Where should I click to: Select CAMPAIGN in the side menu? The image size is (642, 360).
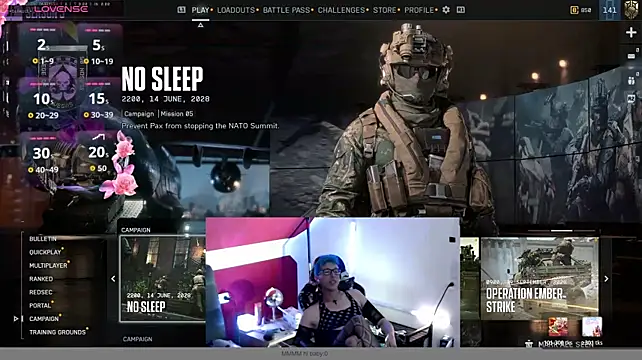point(44,319)
